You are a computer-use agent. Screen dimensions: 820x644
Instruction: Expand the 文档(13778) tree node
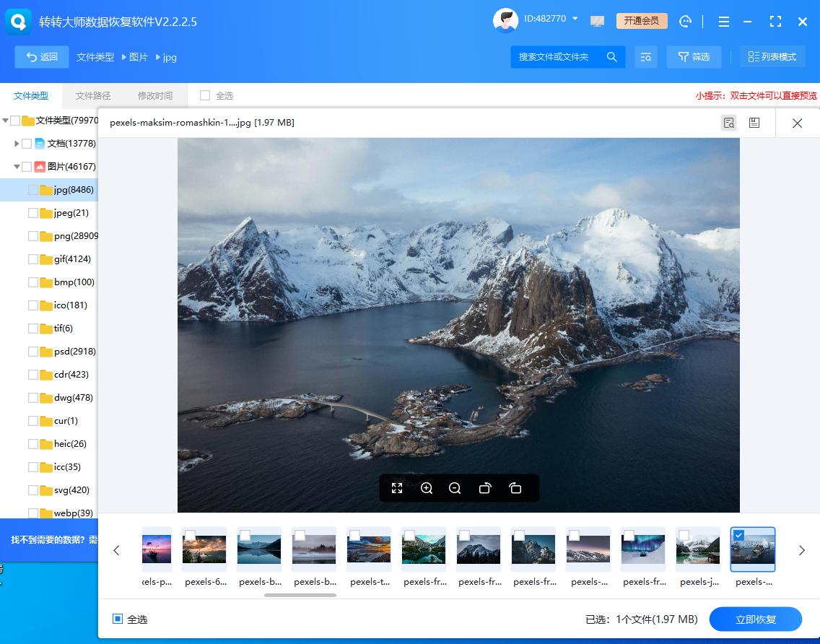click(x=17, y=143)
